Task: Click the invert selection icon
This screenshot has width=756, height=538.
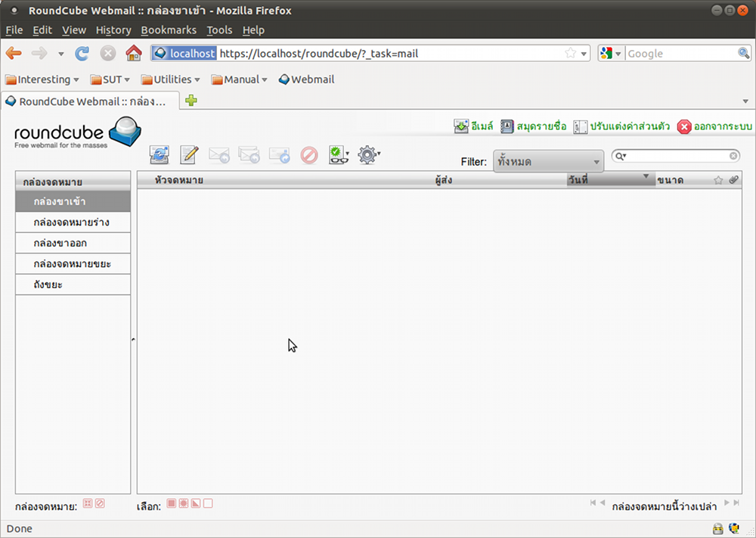Action: click(196, 504)
